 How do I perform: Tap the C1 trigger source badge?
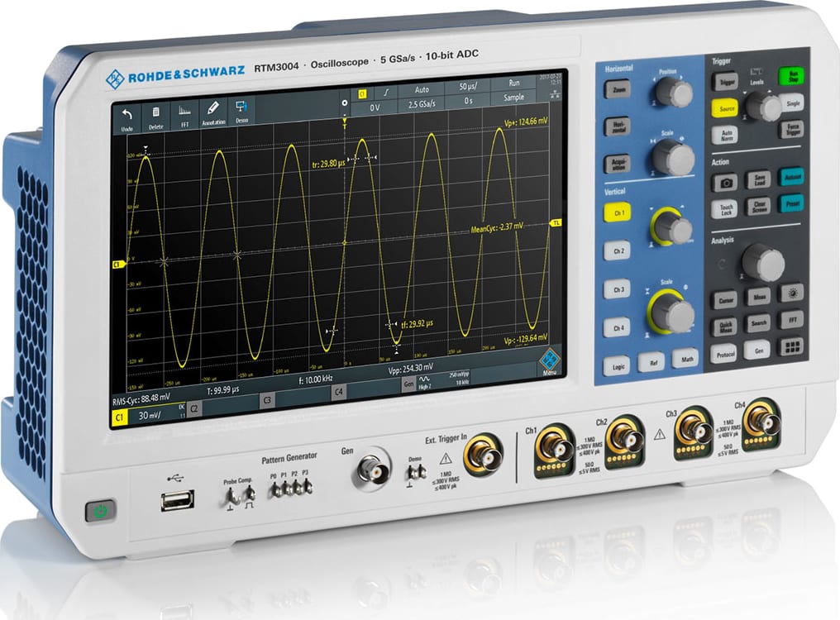coord(362,93)
